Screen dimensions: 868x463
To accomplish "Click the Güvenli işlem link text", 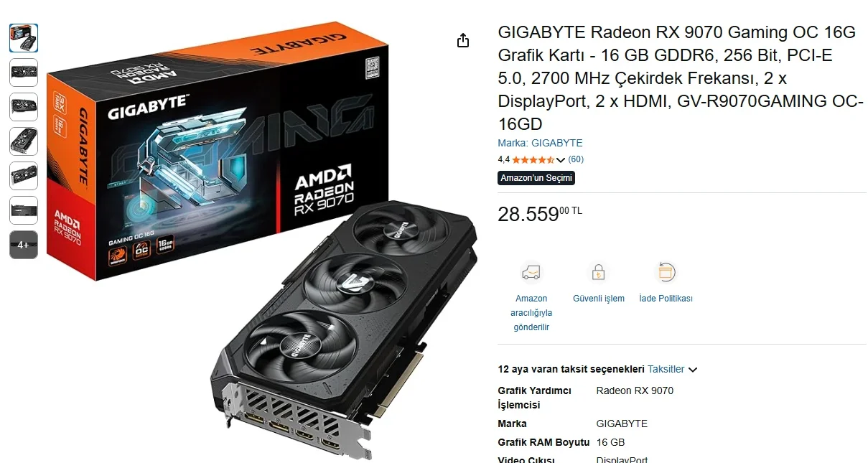I will pos(599,299).
